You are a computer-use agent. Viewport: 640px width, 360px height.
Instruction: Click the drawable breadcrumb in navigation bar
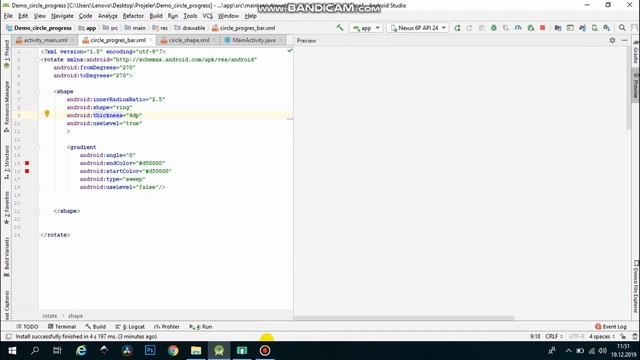pos(190,28)
